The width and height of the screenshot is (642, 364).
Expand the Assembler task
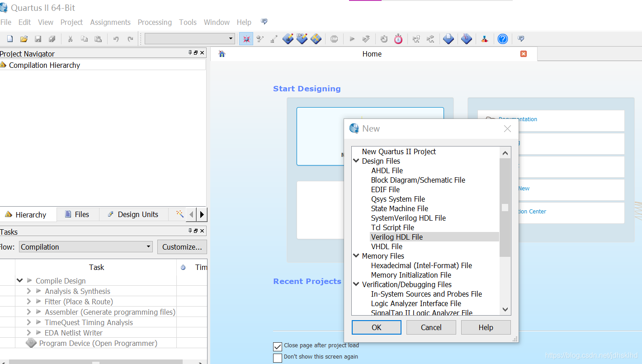(x=28, y=312)
